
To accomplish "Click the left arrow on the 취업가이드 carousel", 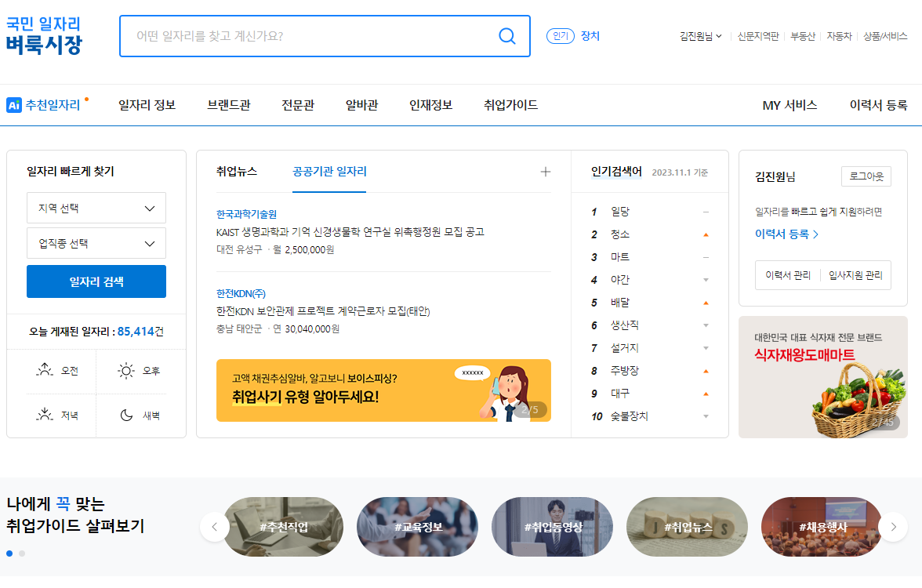I will pyautogui.click(x=214, y=527).
